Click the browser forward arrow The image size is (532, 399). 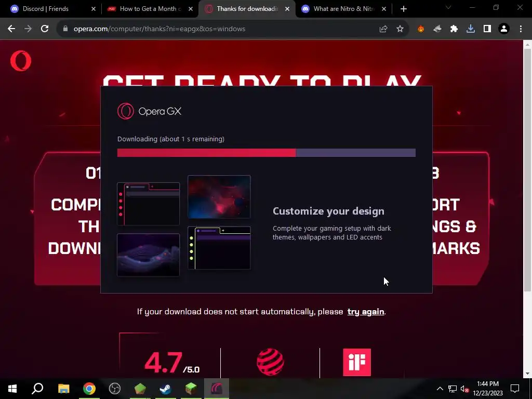(28, 29)
